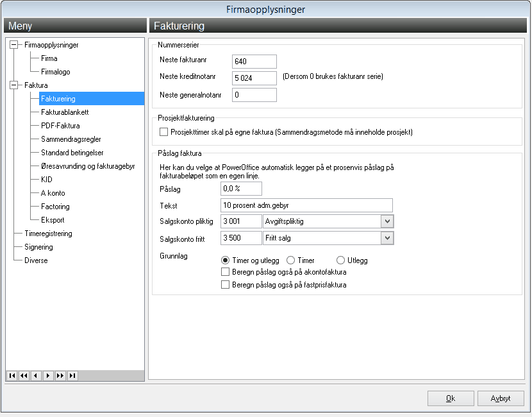Open Øresavrunding og fakturagebyr settings
Image resolution: width=532 pixels, height=417 pixels.
click(x=88, y=166)
